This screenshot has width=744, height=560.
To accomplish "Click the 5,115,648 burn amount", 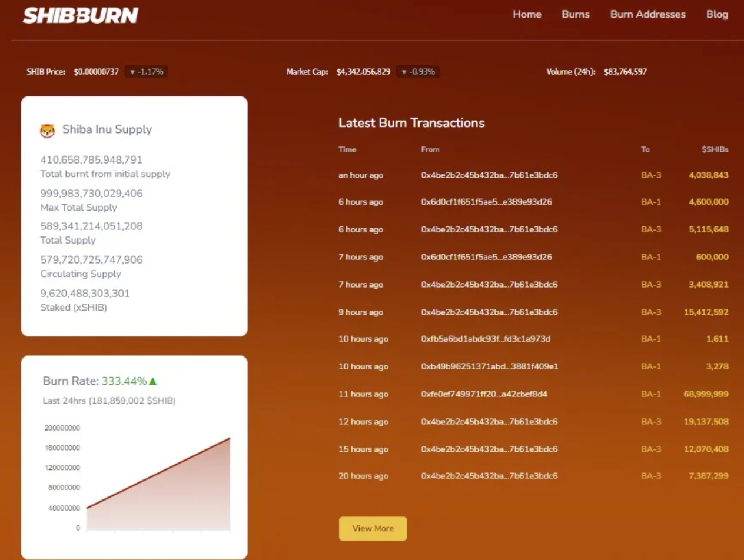I will (709, 229).
